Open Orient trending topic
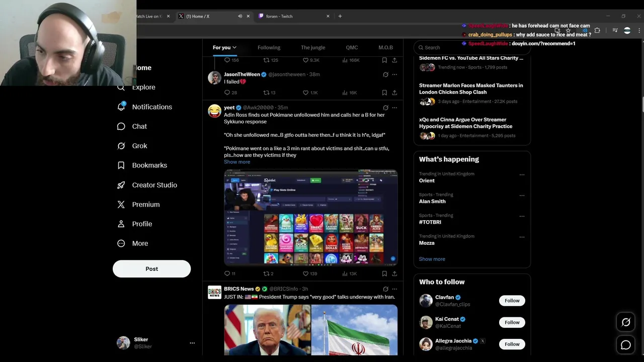 tap(427, 180)
